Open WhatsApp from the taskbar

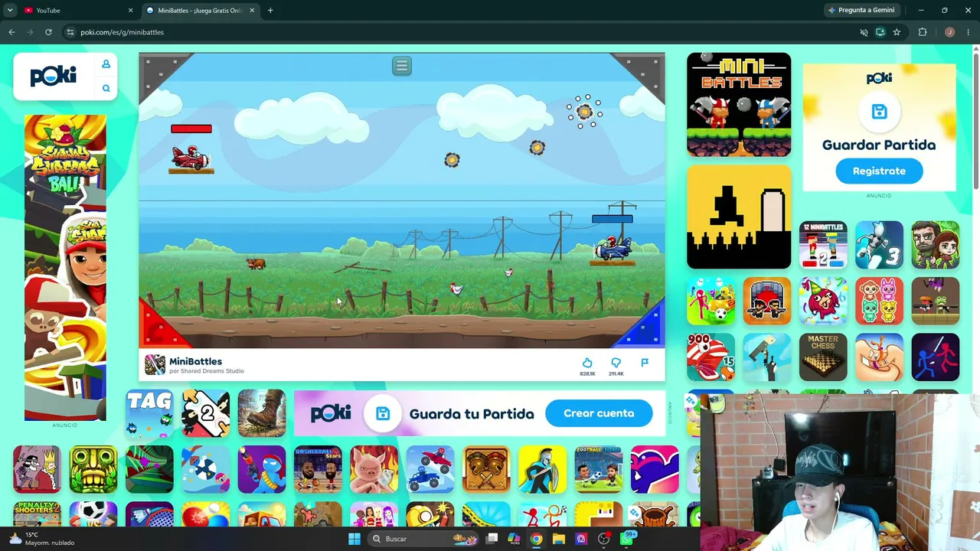[627, 539]
